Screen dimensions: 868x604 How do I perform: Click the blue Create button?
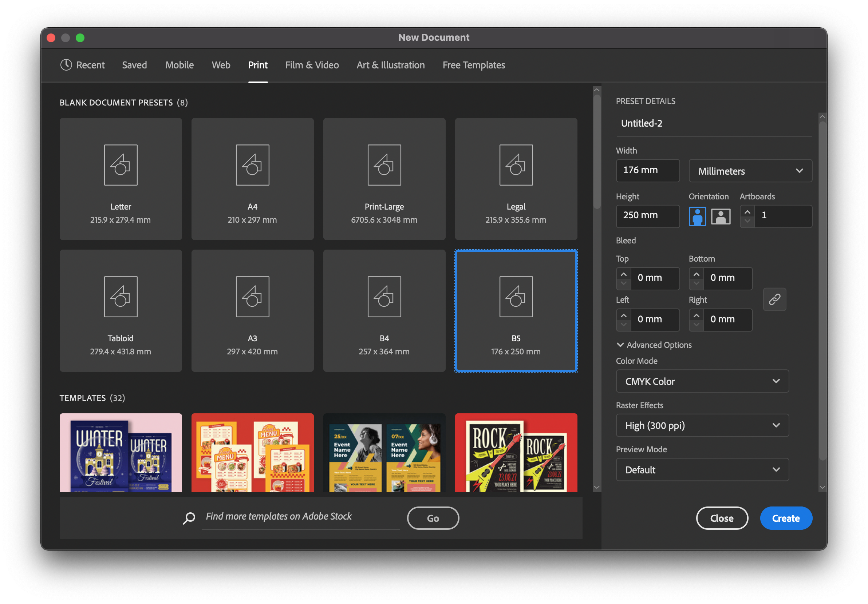(786, 518)
